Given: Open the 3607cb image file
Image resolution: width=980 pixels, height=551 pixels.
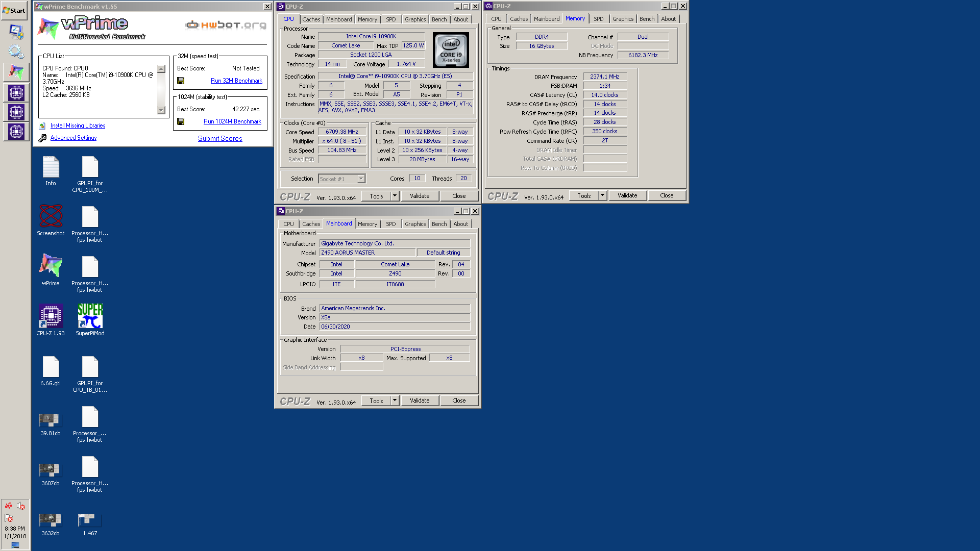Looking at the screenshot, I should 51,474.
